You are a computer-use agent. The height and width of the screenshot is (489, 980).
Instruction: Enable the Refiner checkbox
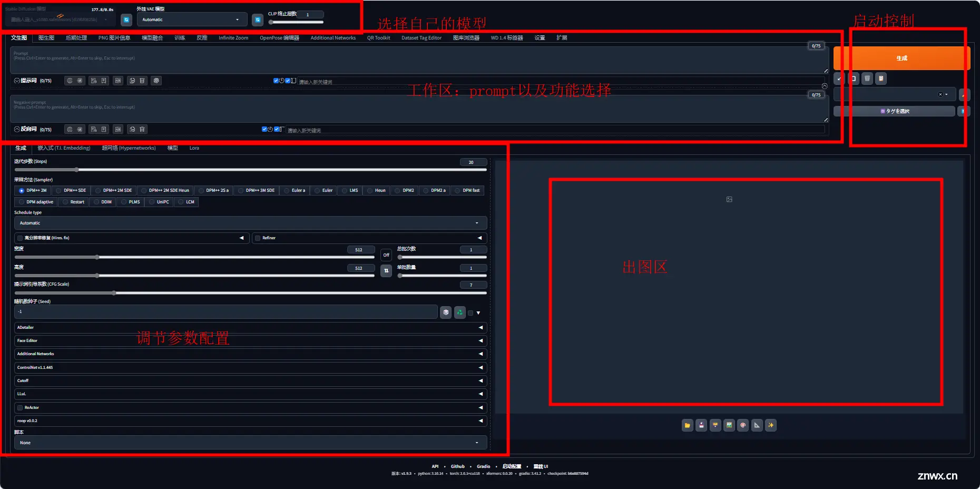[258, 238]
